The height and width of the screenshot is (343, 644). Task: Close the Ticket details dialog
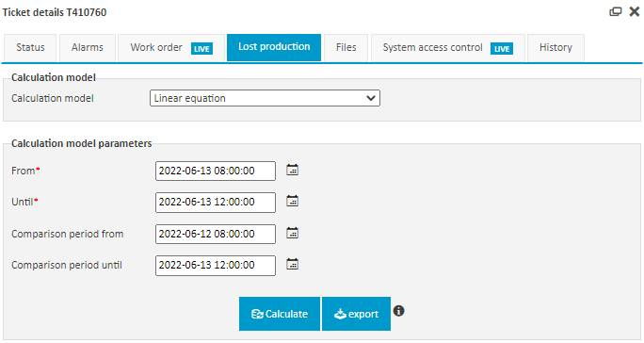(635, 11)
